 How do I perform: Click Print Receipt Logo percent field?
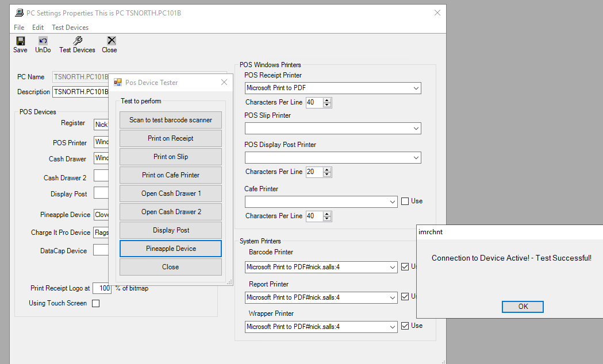pyautogui.click(x=102, y=288)
